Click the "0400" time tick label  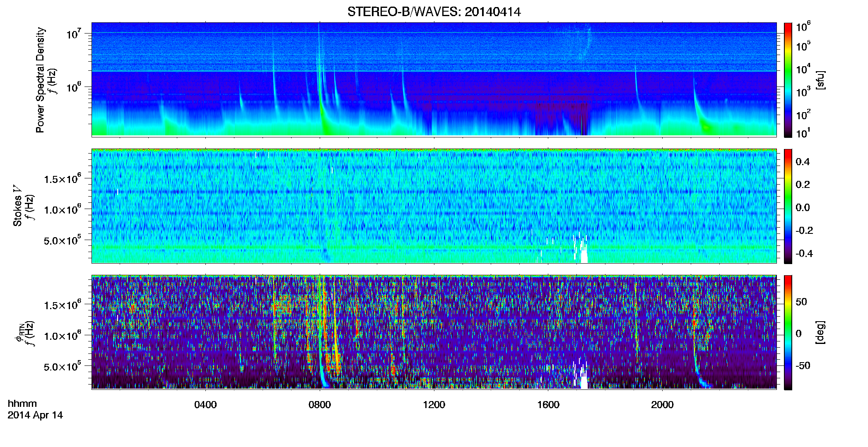(205, 404)
